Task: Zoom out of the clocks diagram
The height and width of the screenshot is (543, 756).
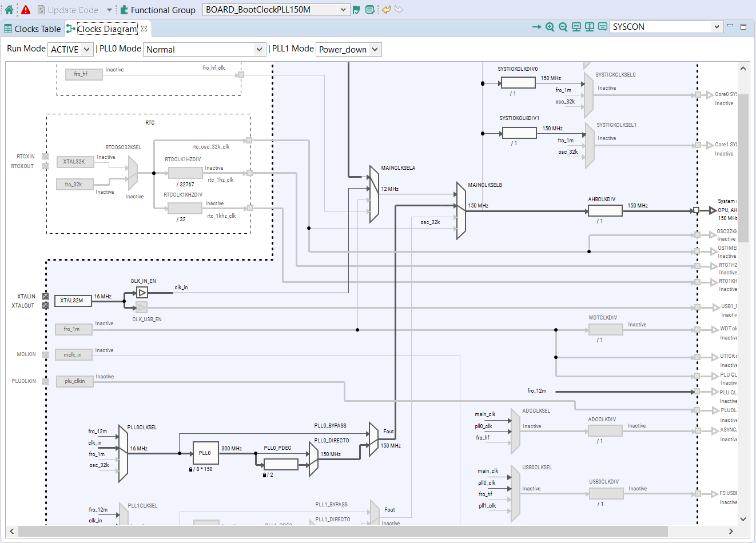Action: [x=563, y=27]
